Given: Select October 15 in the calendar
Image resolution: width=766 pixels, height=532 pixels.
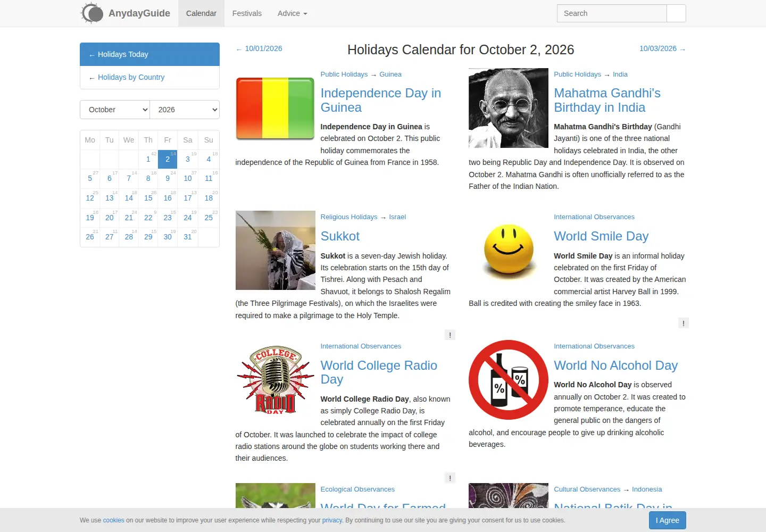Looking at the screenshot, I should tap(148, 198).
